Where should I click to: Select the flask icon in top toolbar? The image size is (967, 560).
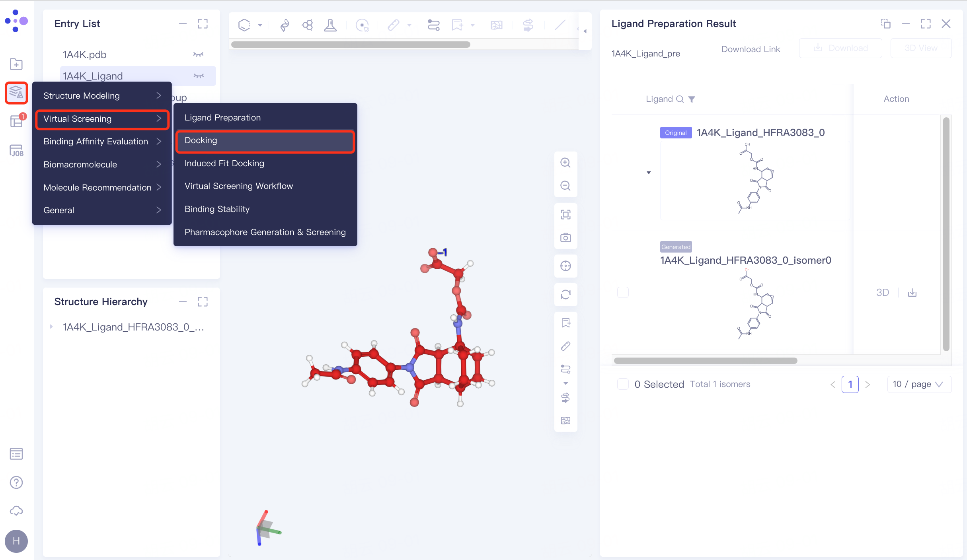point(330,25)
